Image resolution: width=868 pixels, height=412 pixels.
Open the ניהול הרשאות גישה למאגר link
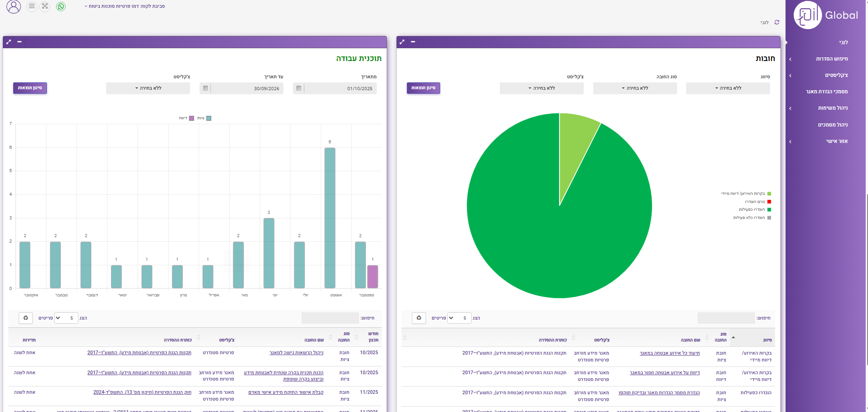tap(296, 353)
